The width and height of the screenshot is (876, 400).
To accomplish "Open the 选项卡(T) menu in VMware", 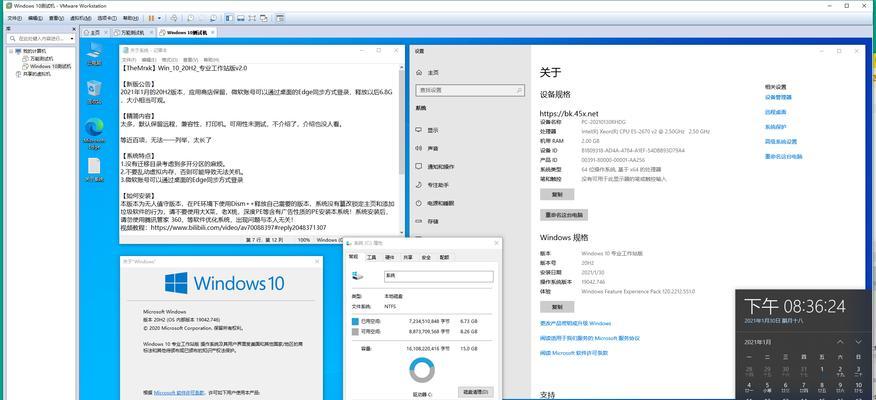I will [107, 18].
